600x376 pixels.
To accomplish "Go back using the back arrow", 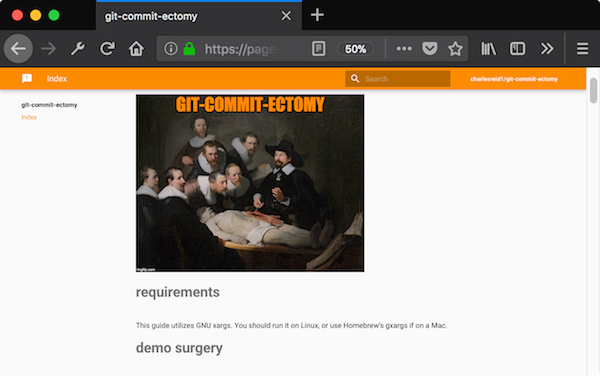I will pyautogui.click(x=18, y=49).
